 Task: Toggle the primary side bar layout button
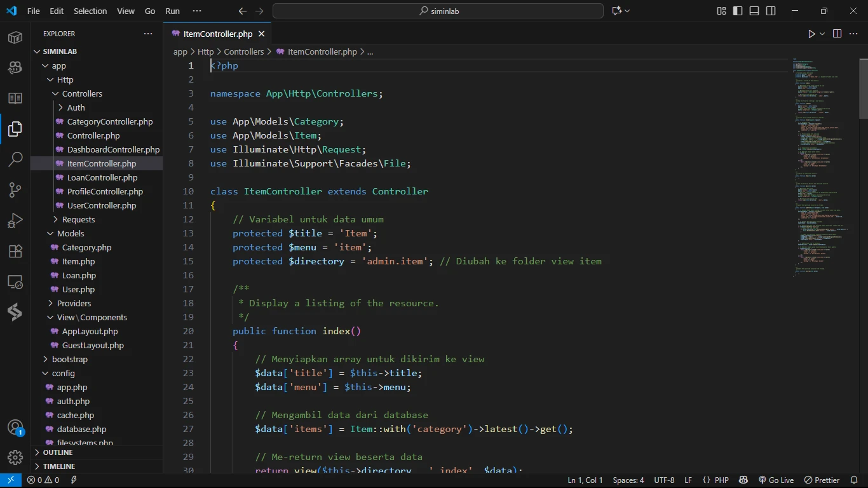(x=738, y=11)
